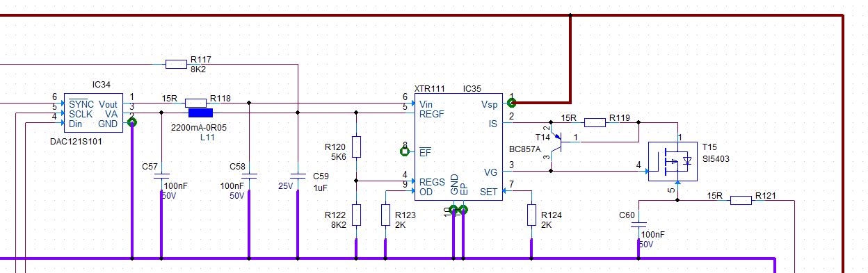
Task: Click the "IC34" reference designator
Action: [102, 85]
